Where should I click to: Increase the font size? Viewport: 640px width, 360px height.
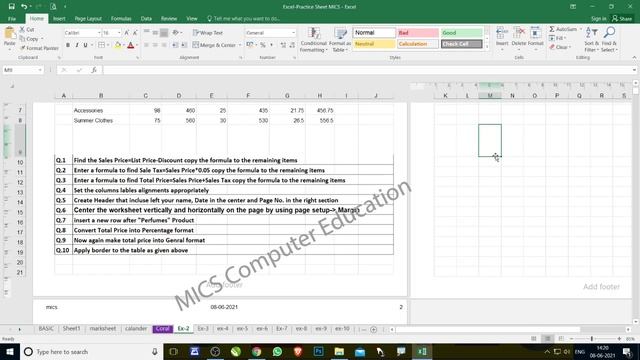coord(127,33)
